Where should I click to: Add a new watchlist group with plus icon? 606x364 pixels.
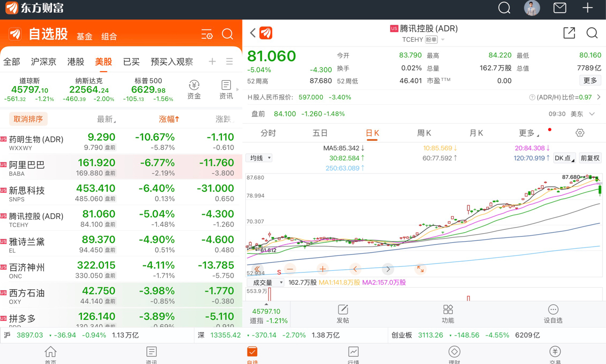coord(212,62)
